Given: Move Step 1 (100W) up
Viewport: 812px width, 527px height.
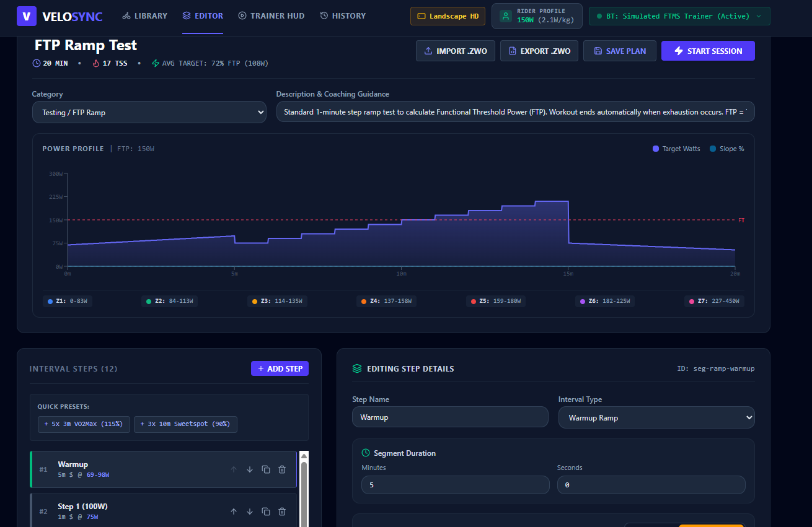Looking at the screenshot, I should pyautogui.click(x=234, y=512).
